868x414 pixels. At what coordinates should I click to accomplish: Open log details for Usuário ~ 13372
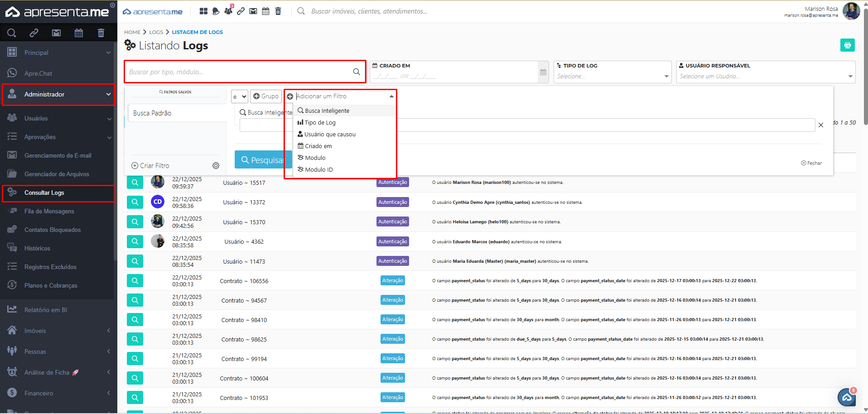135,202
